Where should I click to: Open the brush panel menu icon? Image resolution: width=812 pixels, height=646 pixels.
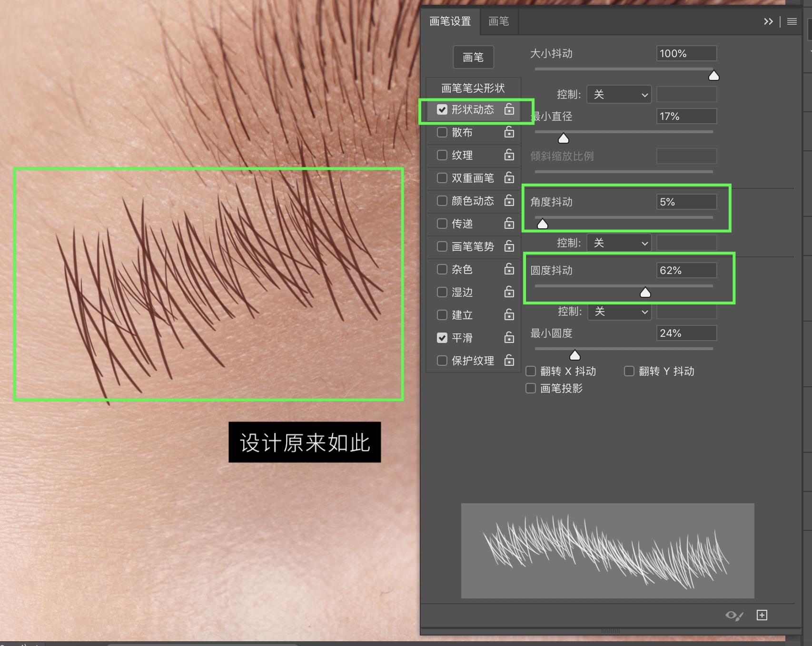click(792, 21)
